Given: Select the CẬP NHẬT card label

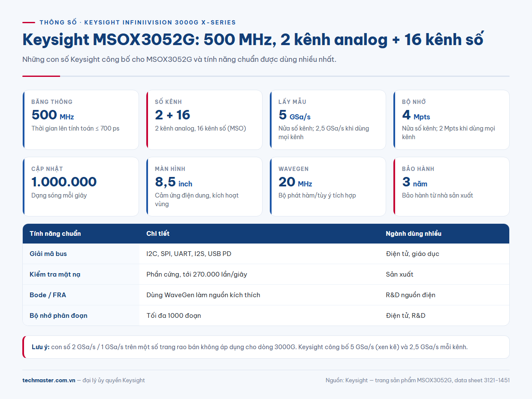Looking at the screenshot, I should (x=47, y=169).
